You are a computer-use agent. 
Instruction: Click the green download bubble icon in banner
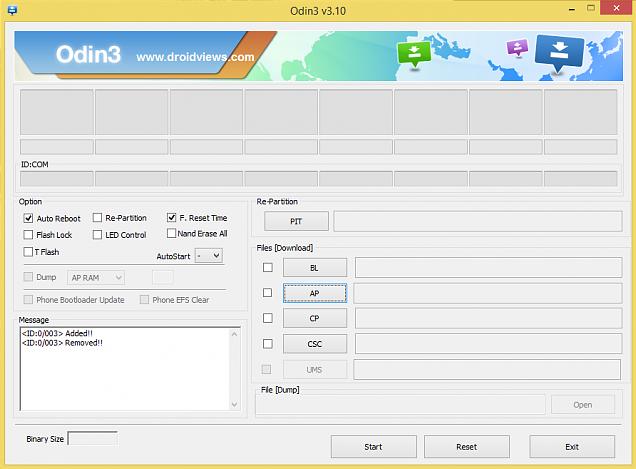point(414,54)
